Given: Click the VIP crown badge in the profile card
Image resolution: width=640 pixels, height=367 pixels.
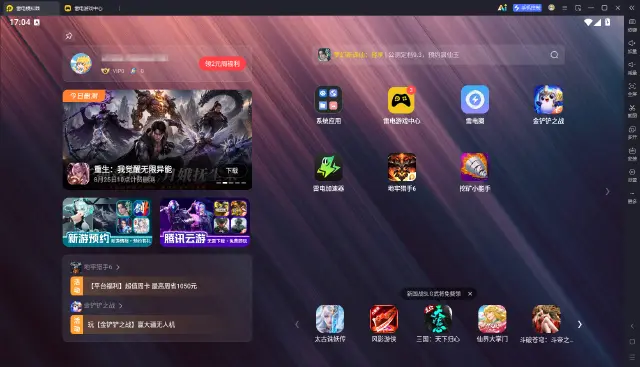Looking at the screenshot, I should (x=105, y=71).
